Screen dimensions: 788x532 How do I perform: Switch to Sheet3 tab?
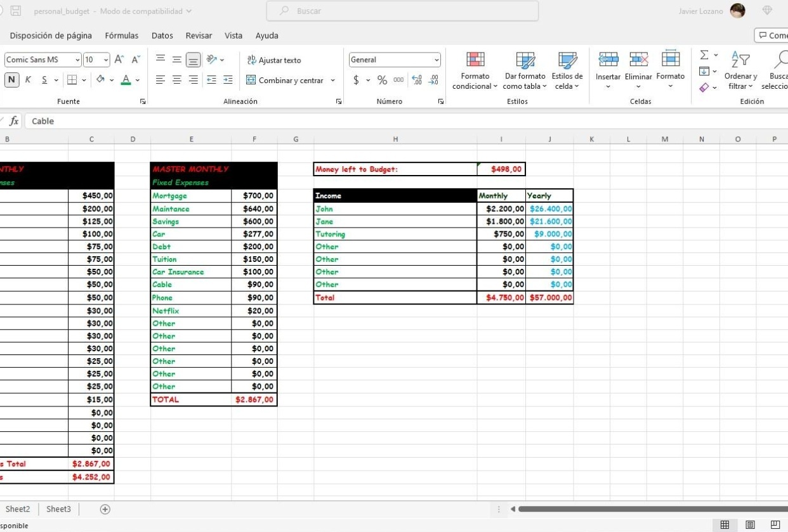[59, 509]
